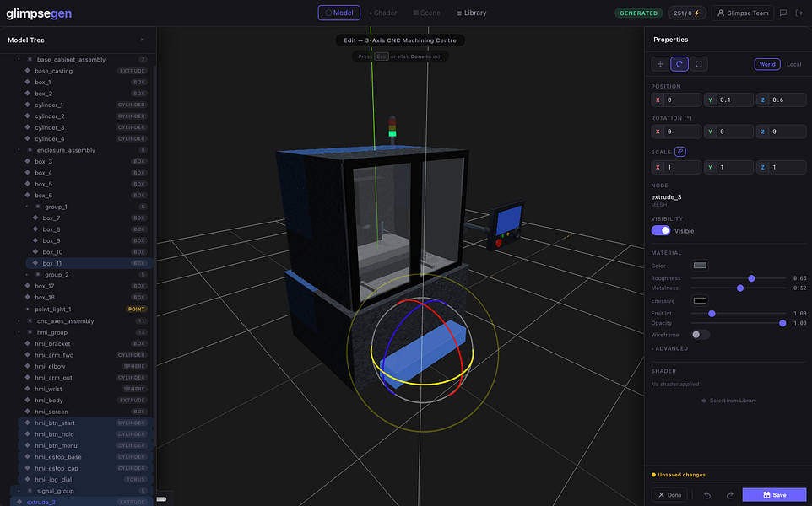The height and width of the screenshot is (506, 812).
Task: Collapse the enclosure_assembly group
Action: [19, 150]
